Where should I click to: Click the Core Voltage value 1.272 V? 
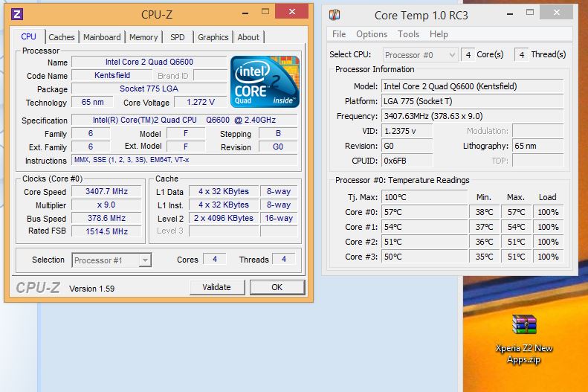(x=201, y=103)
